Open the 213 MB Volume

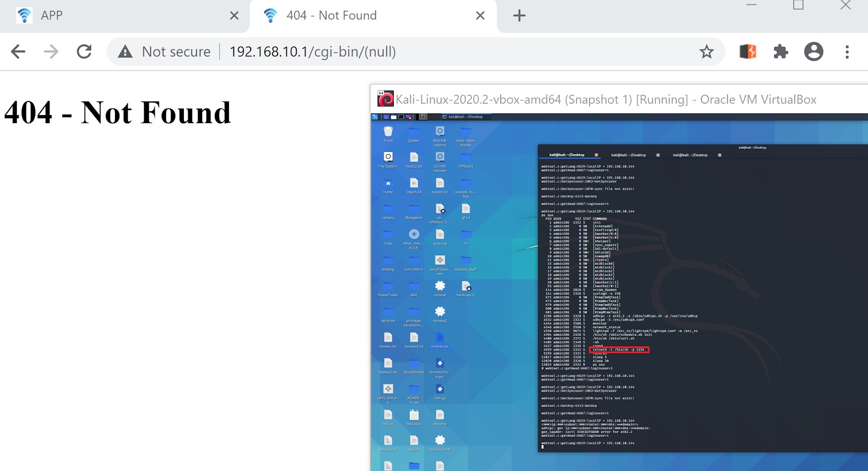click(x=440, y=162)
